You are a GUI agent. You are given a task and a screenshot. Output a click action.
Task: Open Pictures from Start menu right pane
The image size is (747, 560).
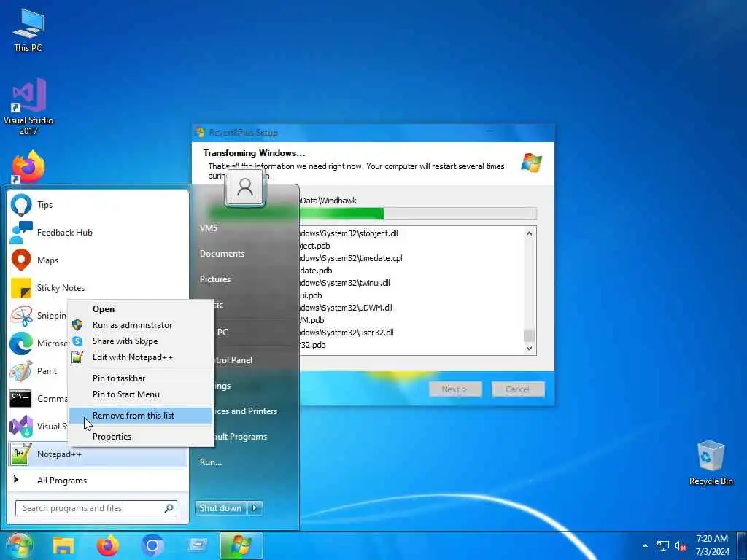[215, 279]
